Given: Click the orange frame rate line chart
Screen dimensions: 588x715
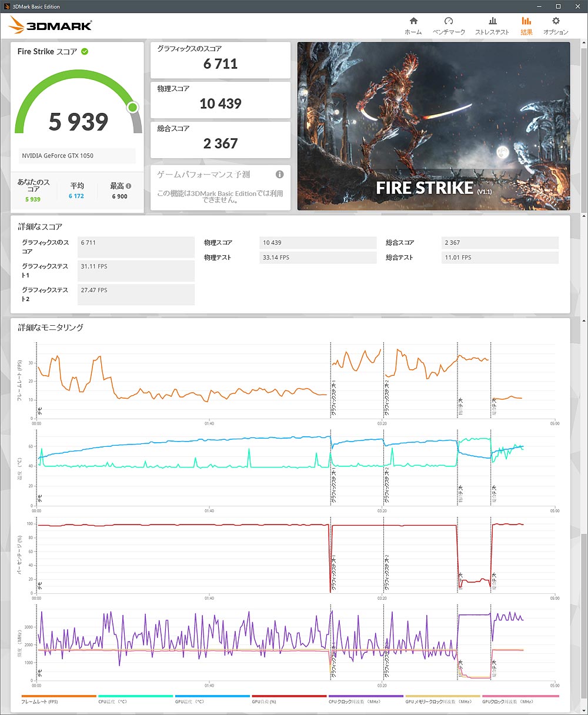Looking at the screenshot, I should tap(296, 380).
